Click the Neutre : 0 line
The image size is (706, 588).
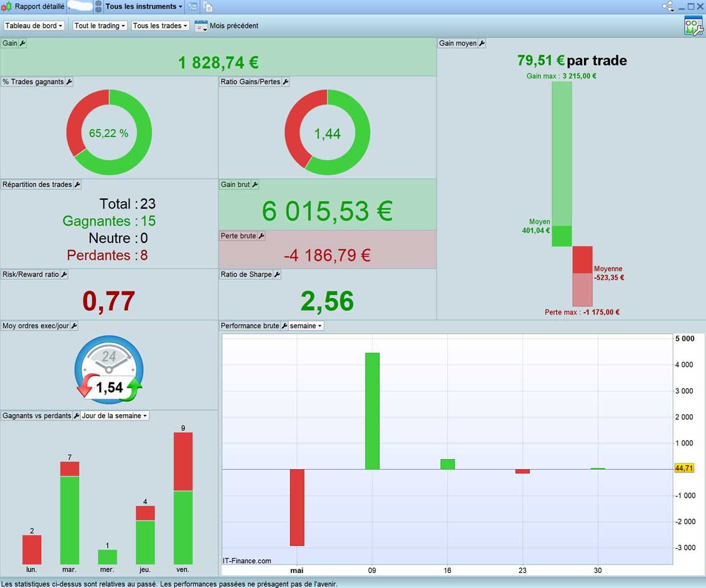[118, 238]
